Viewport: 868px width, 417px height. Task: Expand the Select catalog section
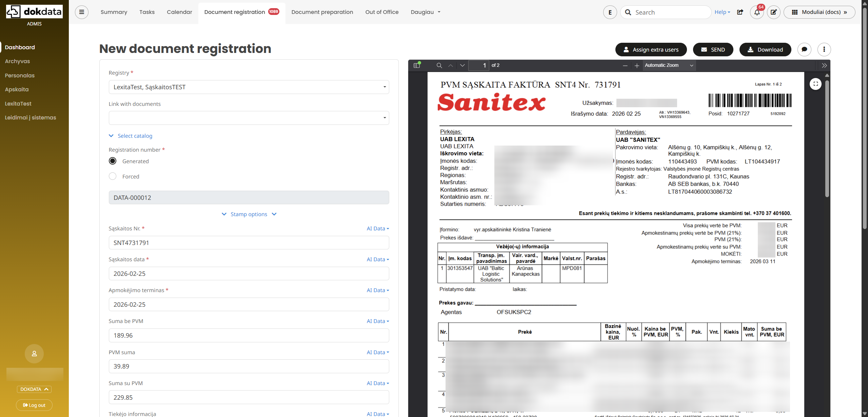pos(131,136)
